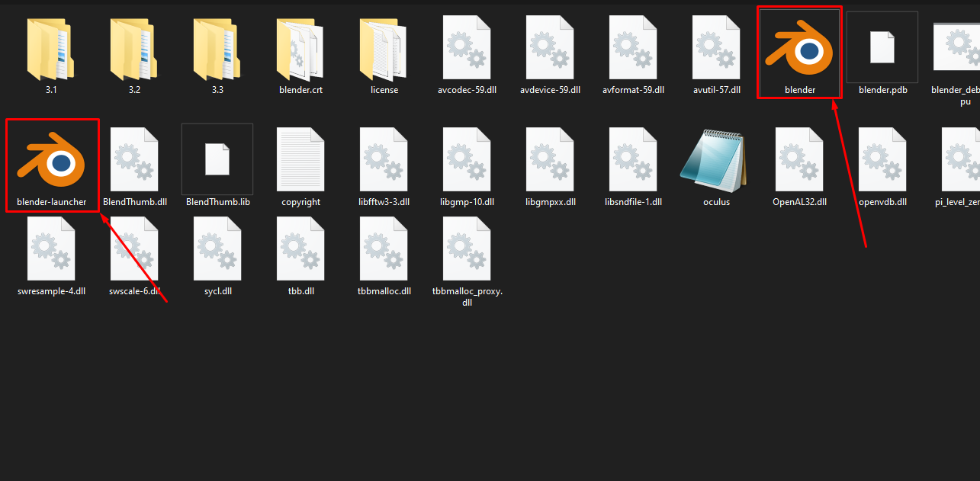Click the "license" folder name label
The image size is (980, 481).
coord(384,90)
